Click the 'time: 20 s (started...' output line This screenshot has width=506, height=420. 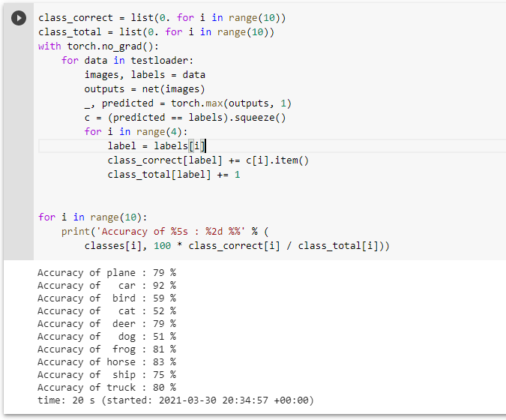click(176, 400)
